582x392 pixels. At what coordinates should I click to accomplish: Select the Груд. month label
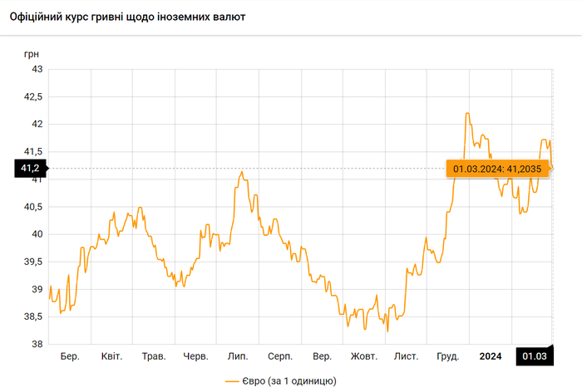[448, 356]
